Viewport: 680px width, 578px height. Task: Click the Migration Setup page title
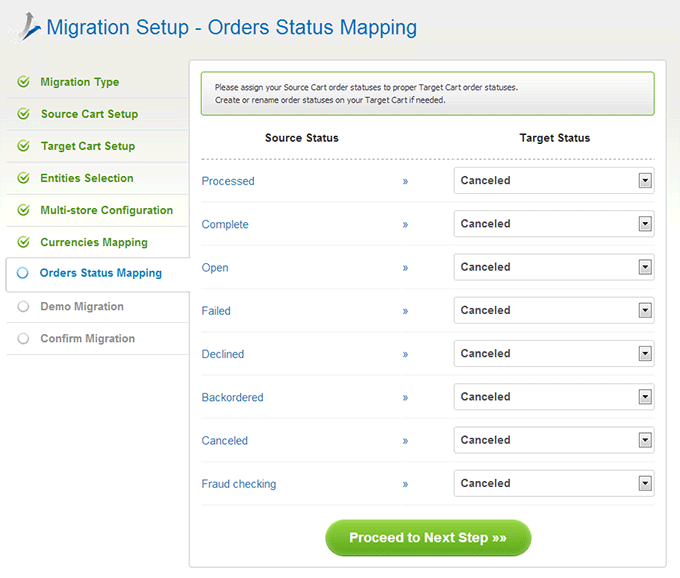tap(232, 27)
